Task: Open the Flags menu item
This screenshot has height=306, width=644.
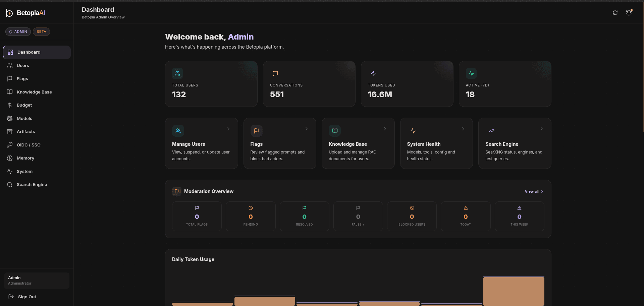Action: pos(37,79)
